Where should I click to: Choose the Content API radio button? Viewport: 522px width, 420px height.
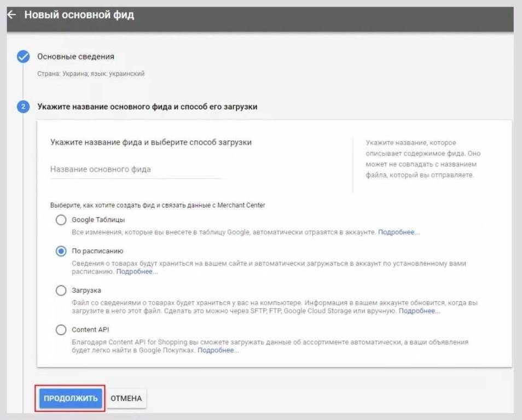[61, 330]
